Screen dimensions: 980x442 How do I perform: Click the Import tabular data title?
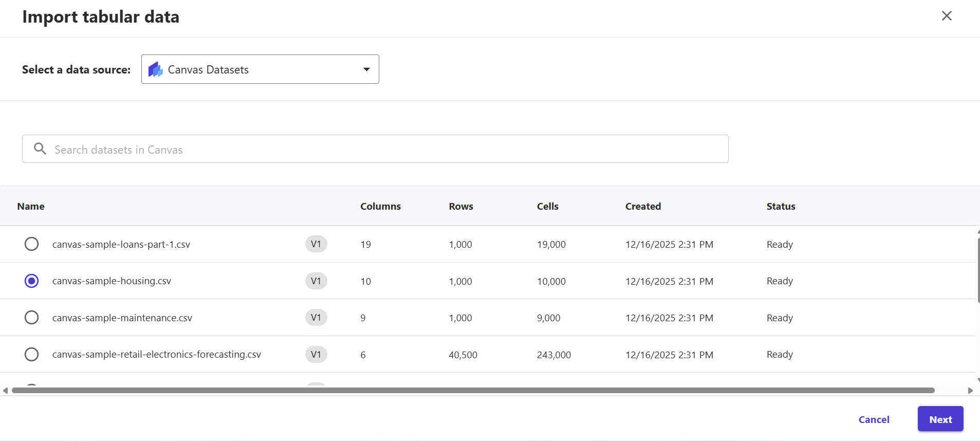point(101,17)
